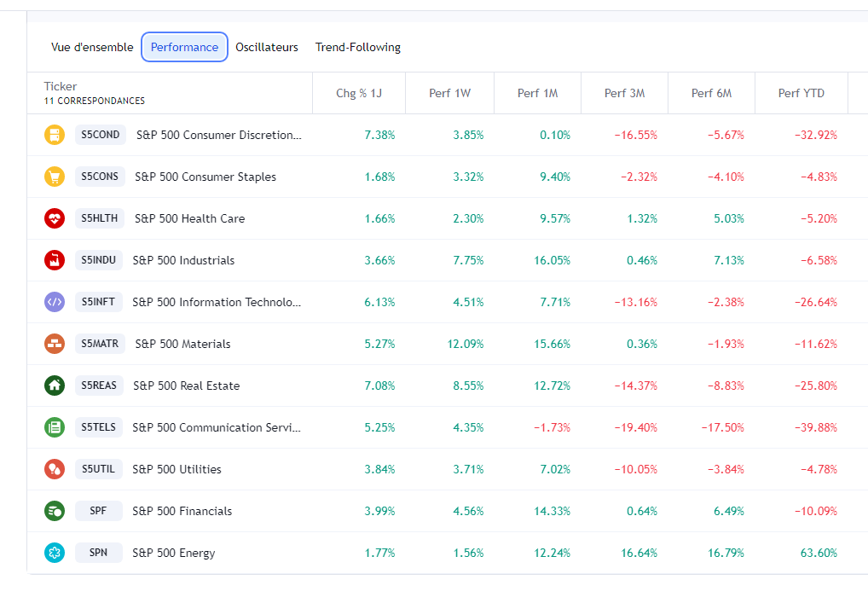Click the Information Technology code icon
Screen dimensions: 868x603
point(55,302)
